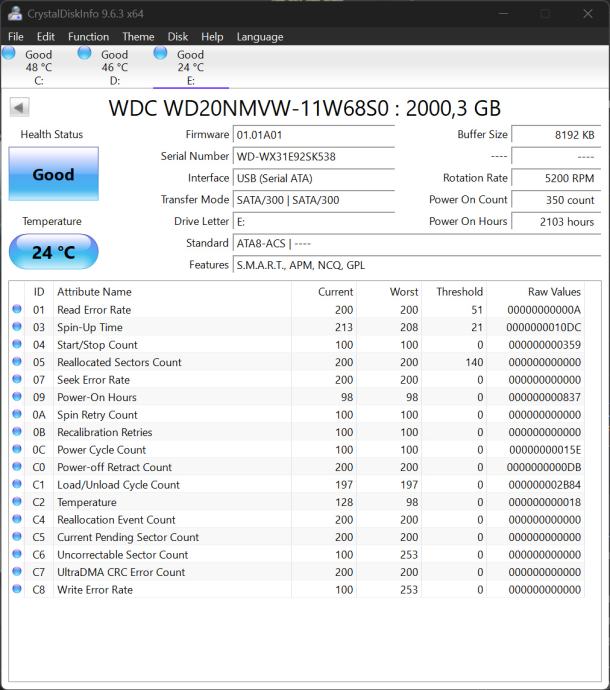Select the Load/Unload Cycle Count attribute name
610x690 pixels.
[x=118, y=485]
